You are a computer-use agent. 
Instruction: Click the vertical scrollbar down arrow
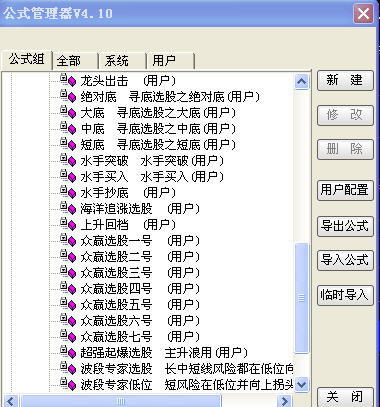click(x=302, y=385)
